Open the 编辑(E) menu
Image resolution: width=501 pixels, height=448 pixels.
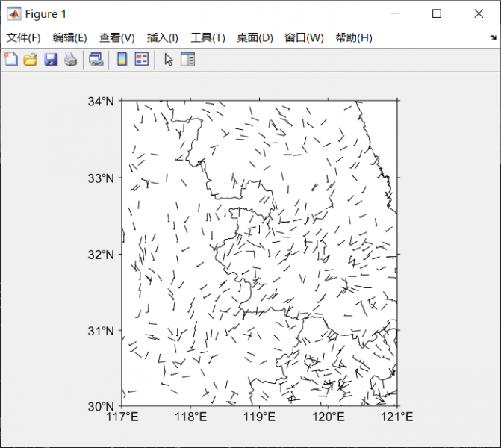[x=69, y=38]
